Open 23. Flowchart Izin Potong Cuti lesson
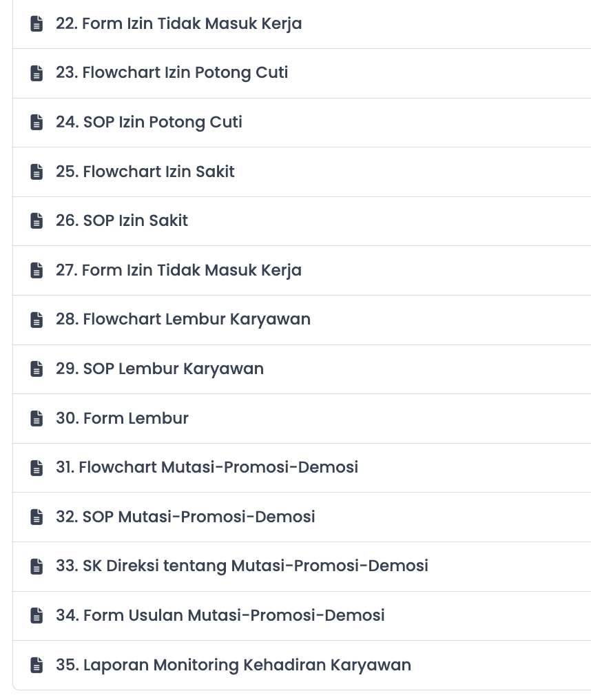 tap(302, 73)
